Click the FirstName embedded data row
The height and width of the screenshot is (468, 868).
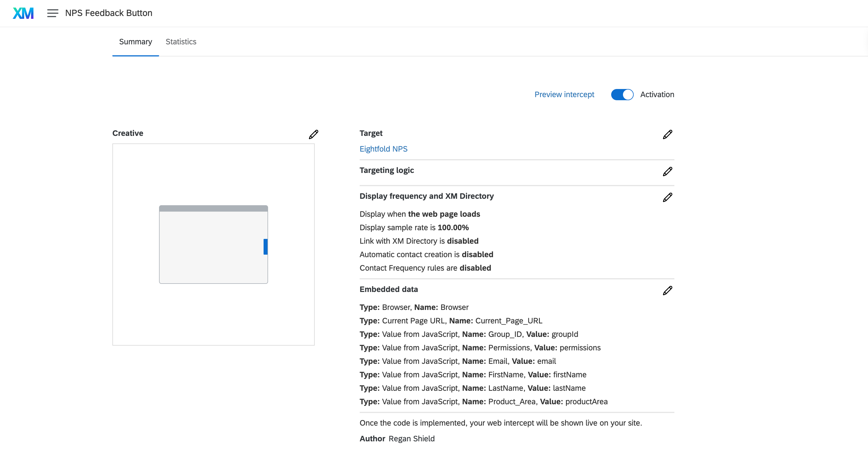[x=473, y=375]
